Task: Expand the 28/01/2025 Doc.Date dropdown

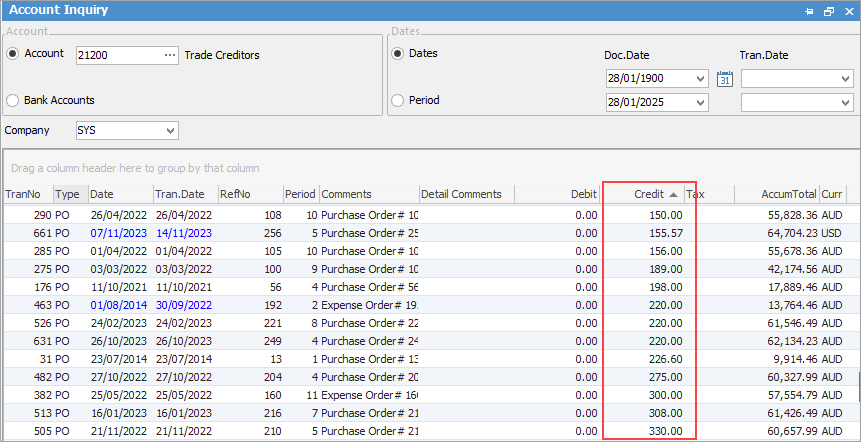Action: pyautogui.click(x=699, y=102)
